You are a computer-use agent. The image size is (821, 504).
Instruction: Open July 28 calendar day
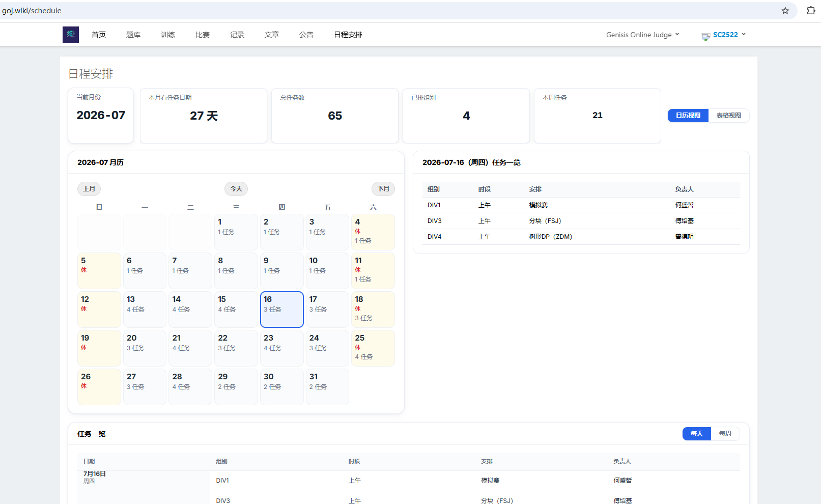(x=190, y=387)
